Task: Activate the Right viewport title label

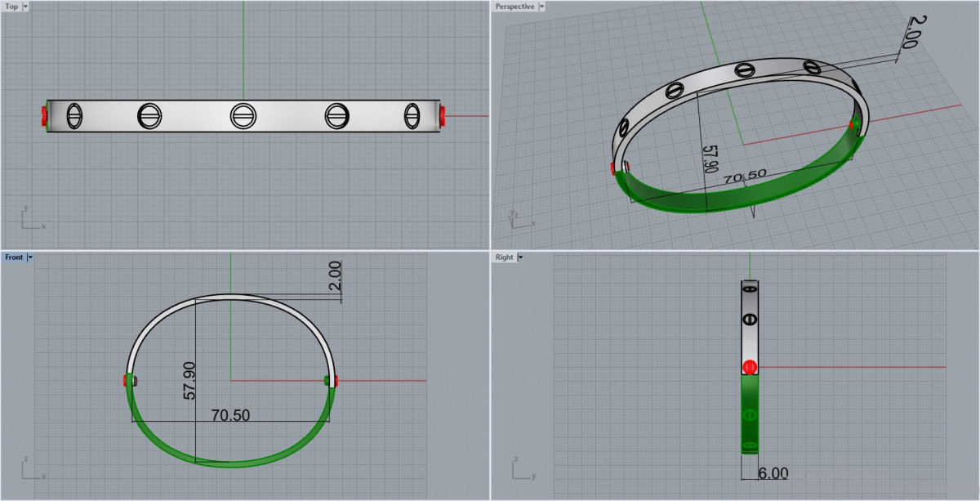Action: (505, 257)
